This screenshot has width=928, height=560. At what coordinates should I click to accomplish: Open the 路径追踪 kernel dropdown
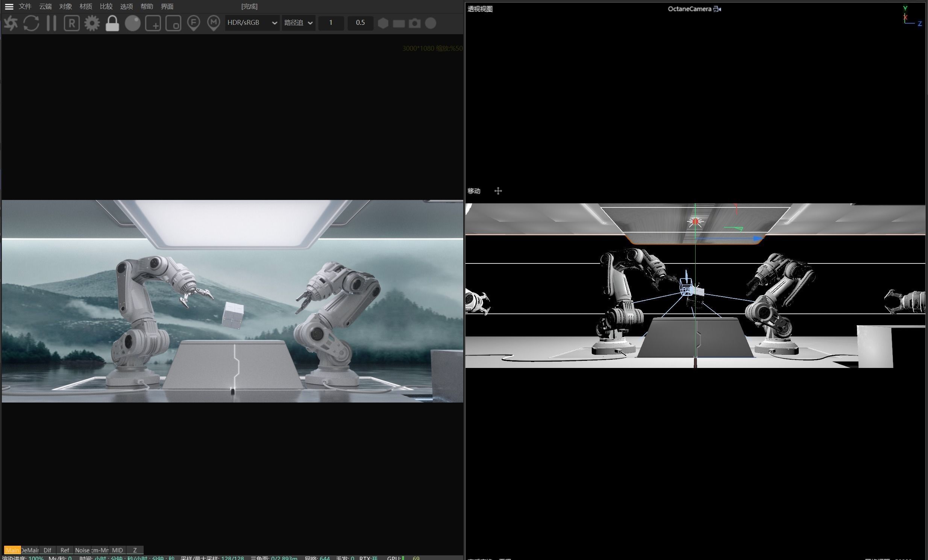click(298, 23)
